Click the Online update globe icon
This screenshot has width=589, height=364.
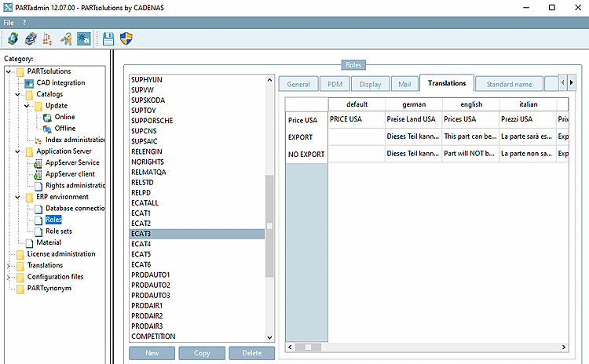point(47,118)
